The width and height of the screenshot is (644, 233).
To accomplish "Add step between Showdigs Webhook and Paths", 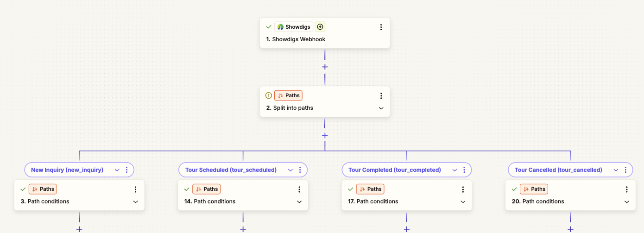I will tap(325, 67).
